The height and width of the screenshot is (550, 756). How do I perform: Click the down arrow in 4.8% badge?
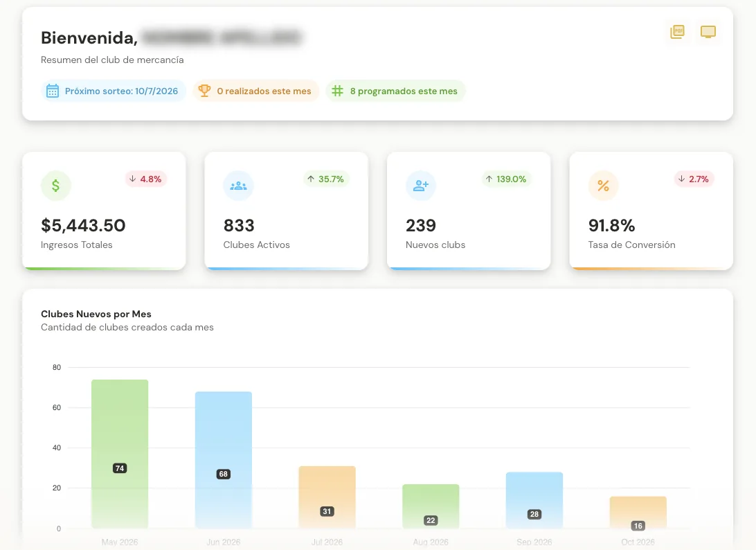click(x=133, y=179)
